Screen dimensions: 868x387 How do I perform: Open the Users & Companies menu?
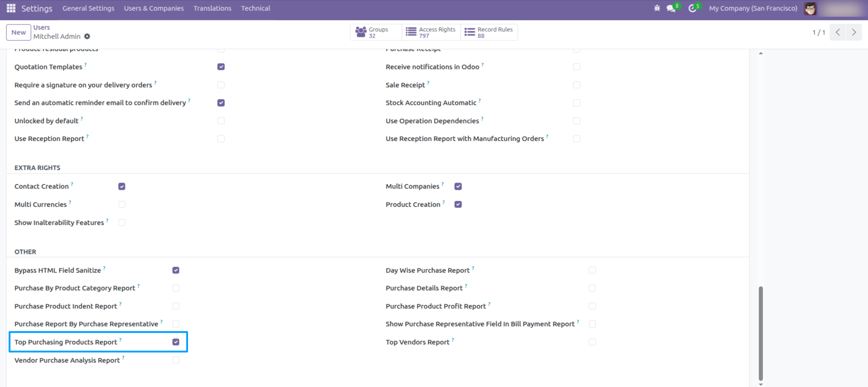(154, 8)
